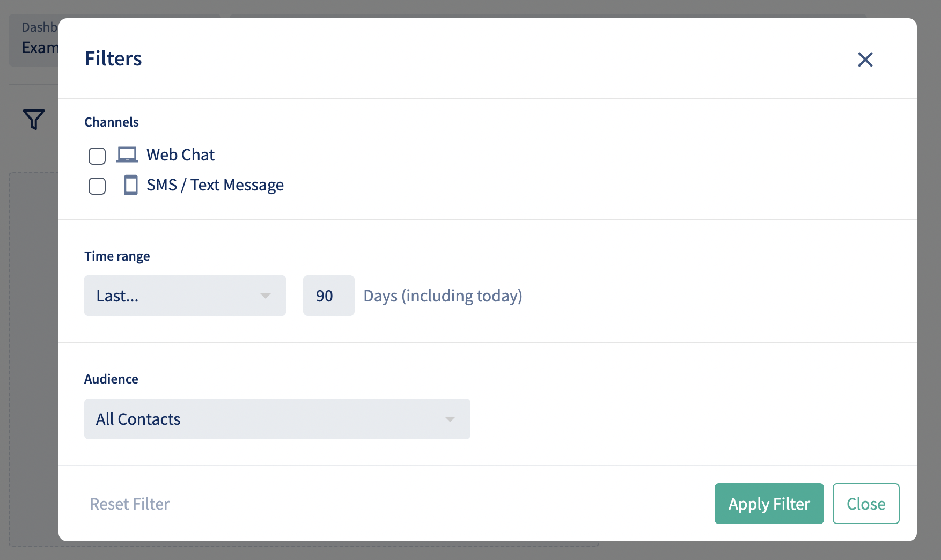Click the Dashboard tab behind the dialog

(34, 40)
